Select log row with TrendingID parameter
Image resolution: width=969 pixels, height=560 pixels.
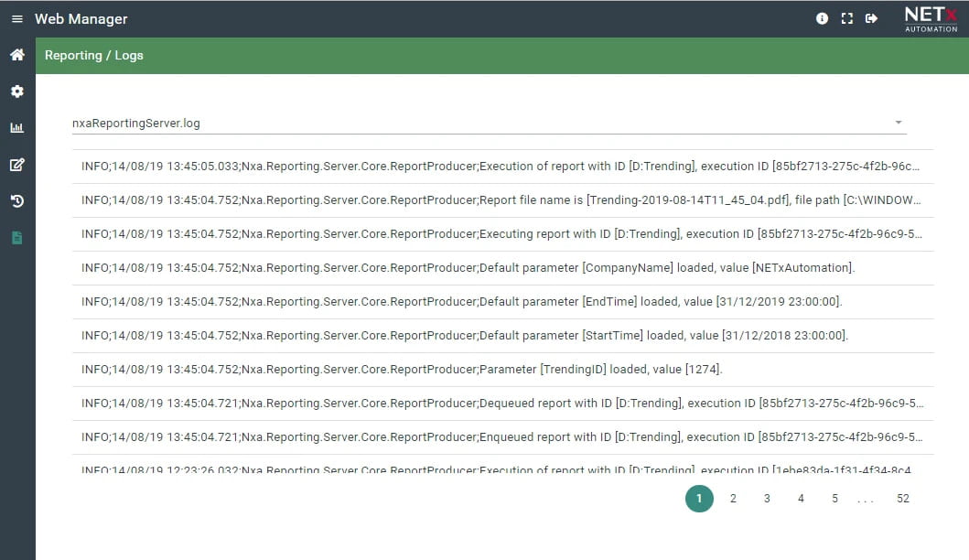pos(503,370)
